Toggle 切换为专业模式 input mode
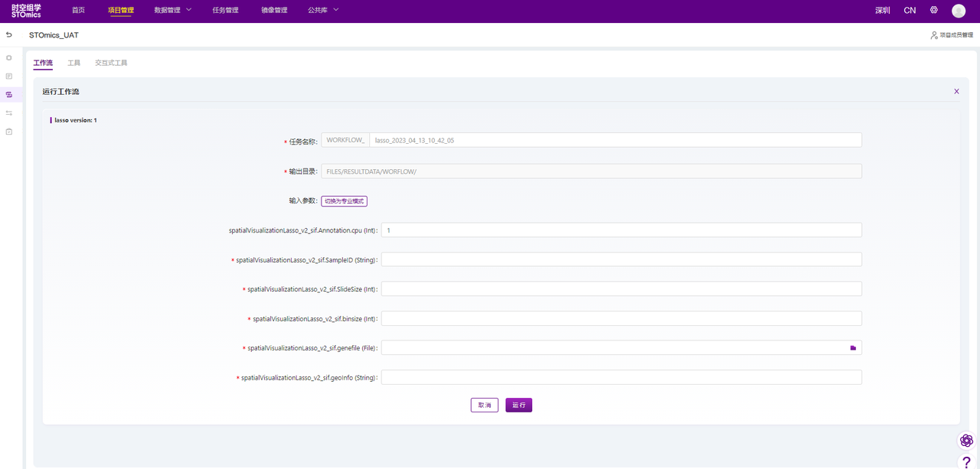This screenshot has height=469, width=980. [x=344, y=201]
